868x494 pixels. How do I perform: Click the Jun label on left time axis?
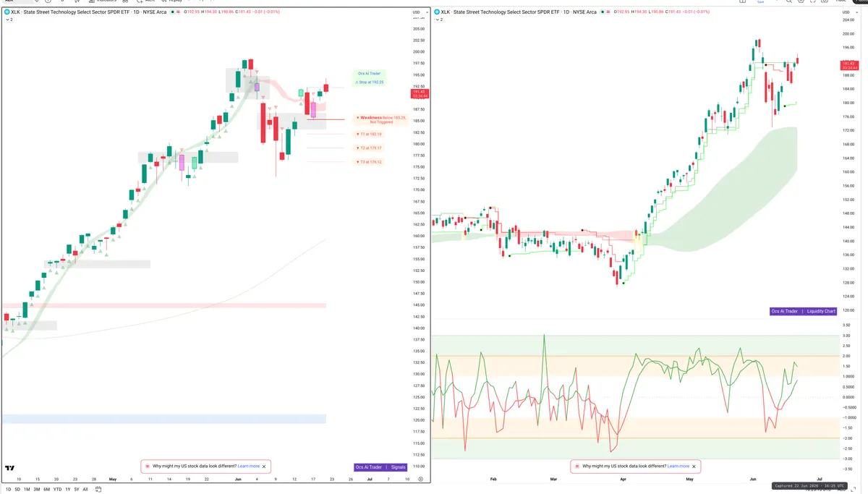point(238,479)
